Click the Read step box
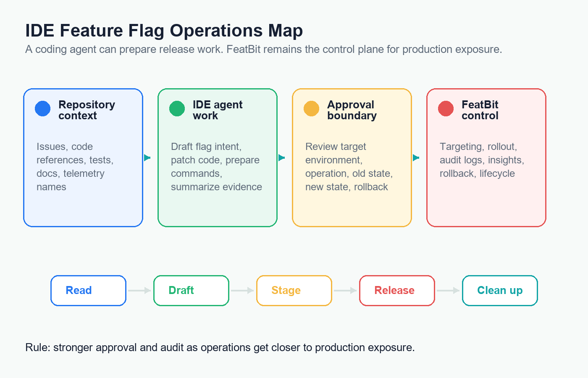This screenshot has height=378, width=588. tap(88, 291)
